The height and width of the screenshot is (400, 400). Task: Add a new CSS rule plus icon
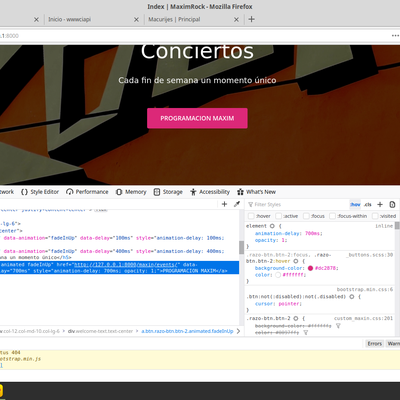pyautogui.click(x=380, y=204)
